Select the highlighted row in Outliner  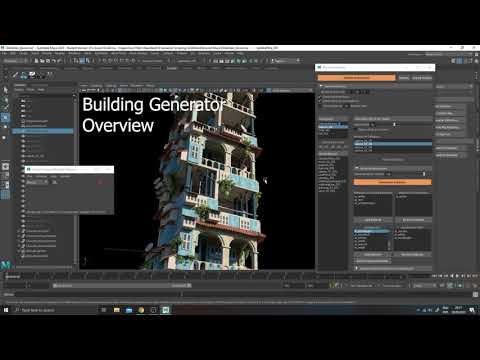43,131
